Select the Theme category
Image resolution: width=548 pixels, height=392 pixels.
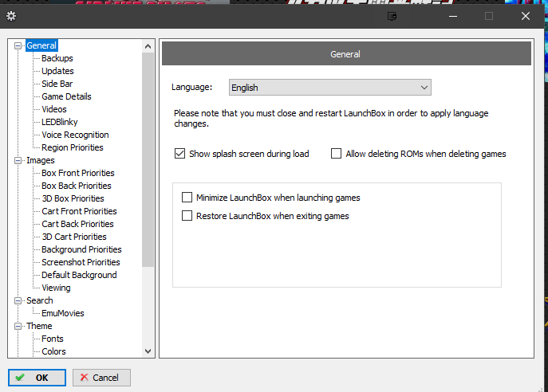tap(39, 326)
